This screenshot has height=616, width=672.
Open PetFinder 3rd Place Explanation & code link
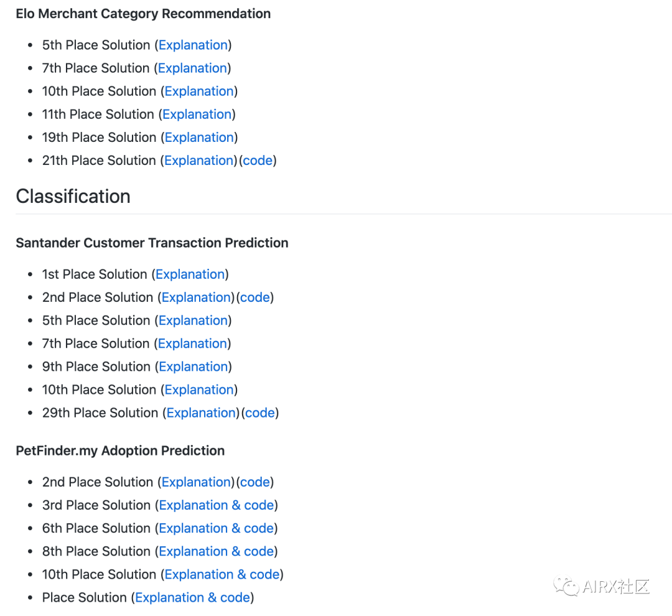217,505
